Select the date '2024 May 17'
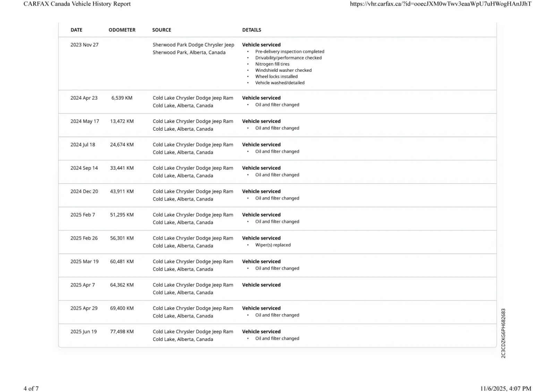This screenshot has height=392, width=555. coord(85,121)
